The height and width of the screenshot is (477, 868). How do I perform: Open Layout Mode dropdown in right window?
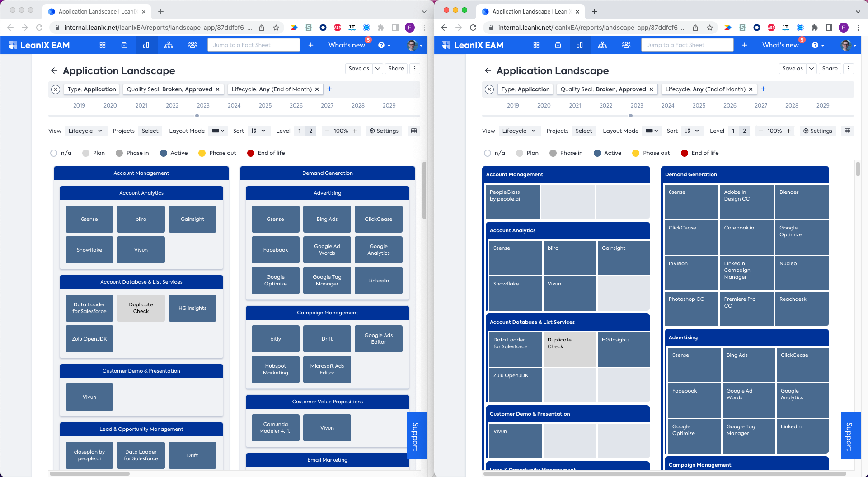pos(652,131)
